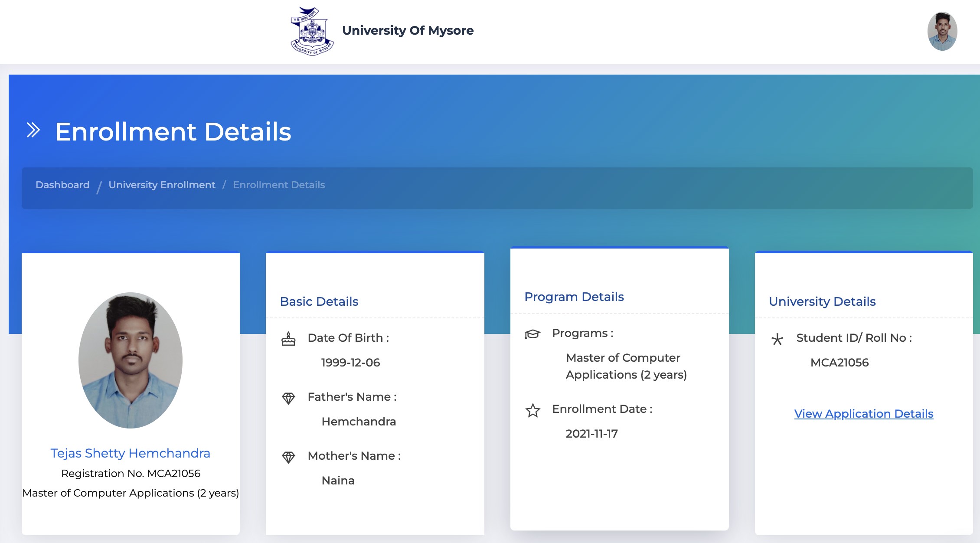
Task: Open the user avatar in header
Action: 942,31
